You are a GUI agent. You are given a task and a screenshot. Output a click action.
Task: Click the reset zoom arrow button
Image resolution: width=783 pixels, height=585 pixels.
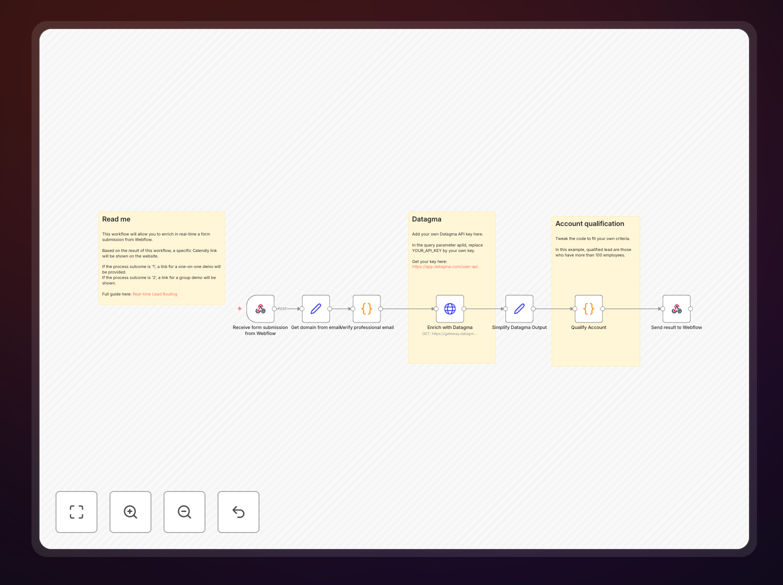(238, 512)
